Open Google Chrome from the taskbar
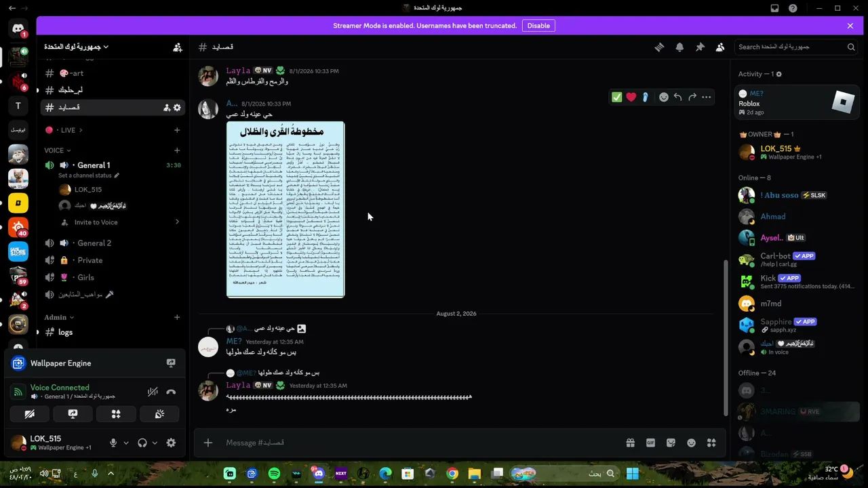Screen dimensions: 868x488 pyautogui.click(x=452, y=474)
